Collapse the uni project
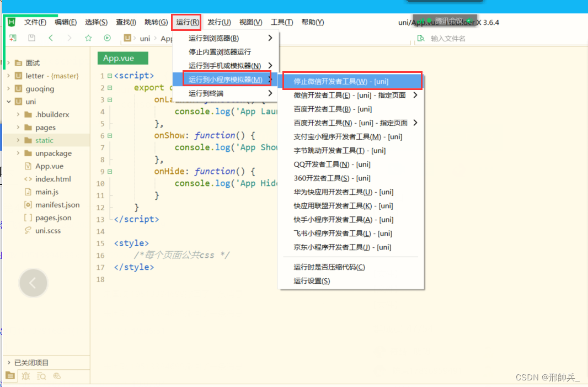Viewport: 588px width, 387px height. pyautogui.click(x=9, y=102)
